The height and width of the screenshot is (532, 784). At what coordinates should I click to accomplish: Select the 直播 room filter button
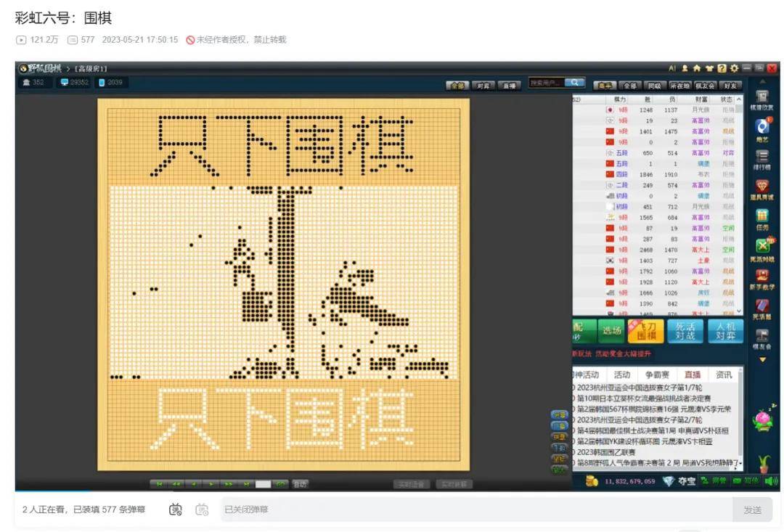pos(509,86)
